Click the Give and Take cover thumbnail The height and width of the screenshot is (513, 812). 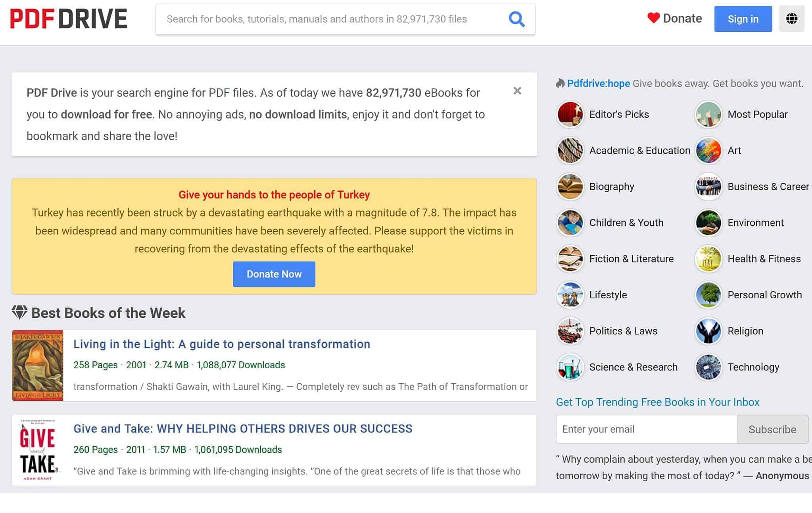(x=38, y=450)
